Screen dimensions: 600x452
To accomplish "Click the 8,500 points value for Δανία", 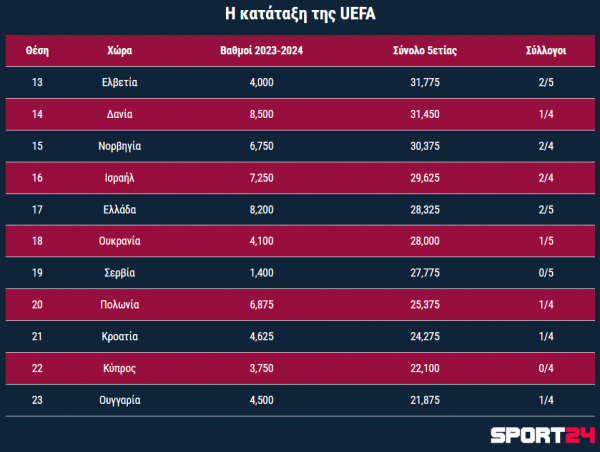I will point(261,114).
